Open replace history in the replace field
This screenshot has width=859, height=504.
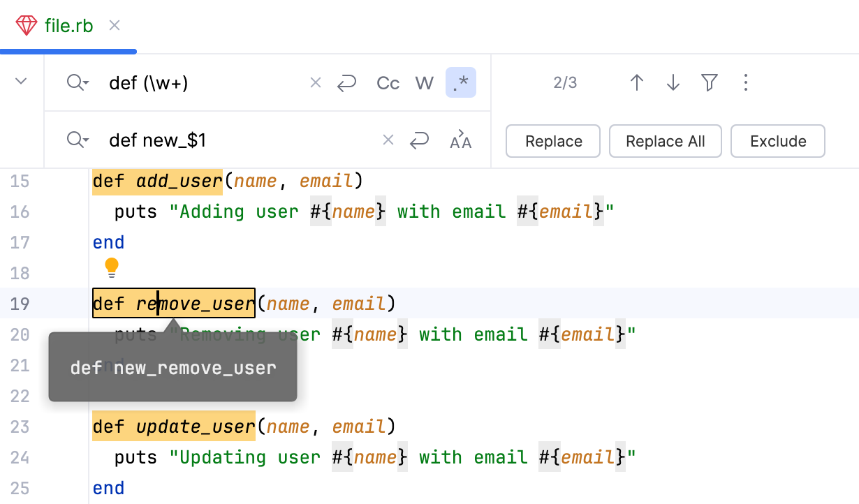(78, 140)
